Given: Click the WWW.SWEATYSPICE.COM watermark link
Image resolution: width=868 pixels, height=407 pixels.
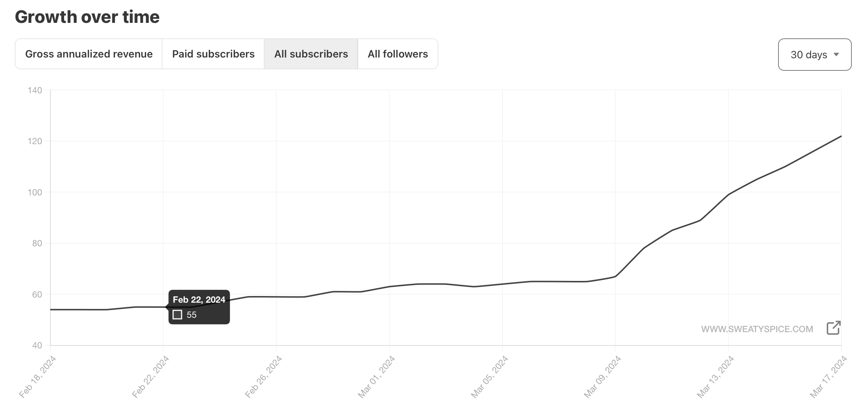Looking at the screenshot, I should coord(757,329).
